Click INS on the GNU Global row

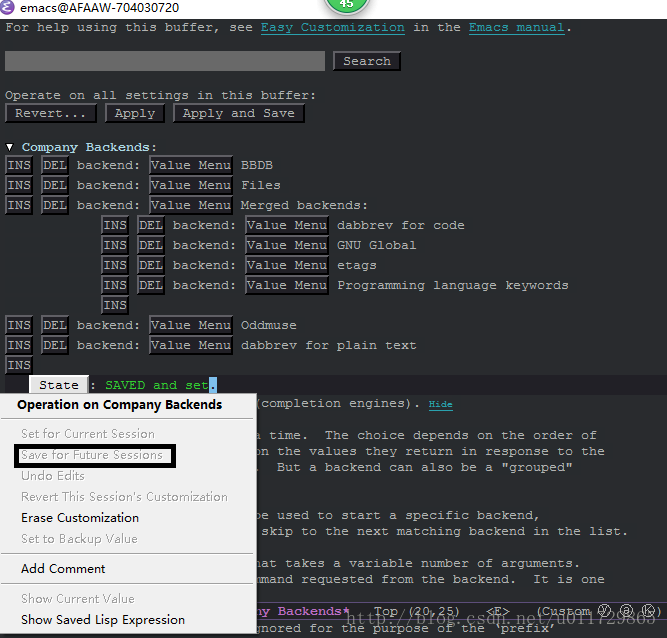point(115,245)
